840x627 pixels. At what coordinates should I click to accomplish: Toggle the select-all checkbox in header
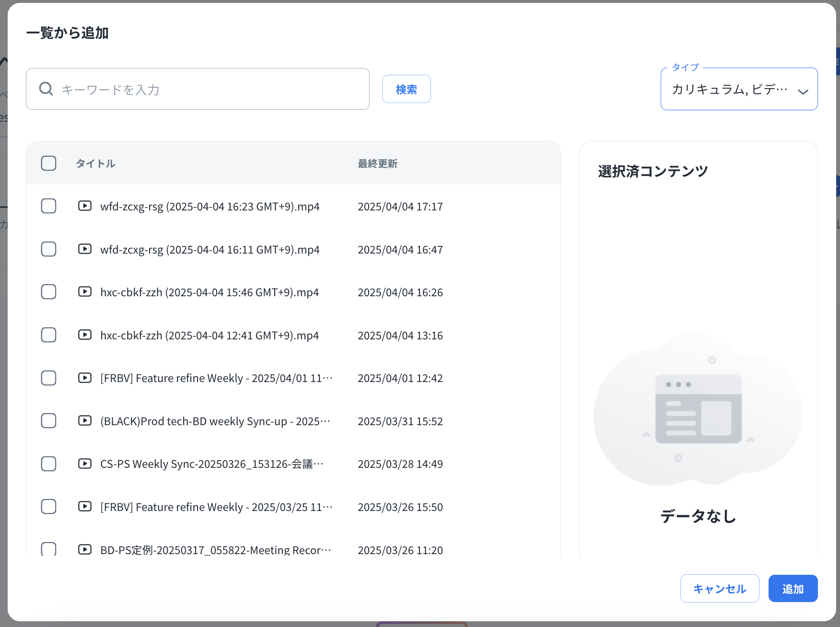tap(48, 163)
